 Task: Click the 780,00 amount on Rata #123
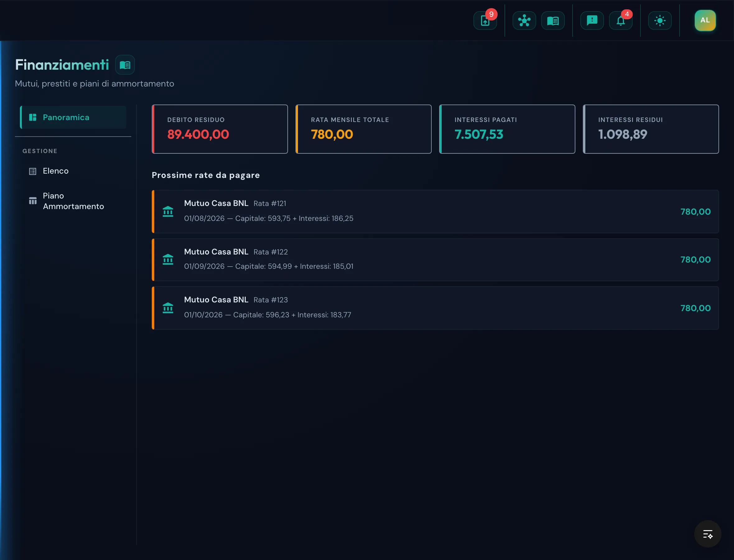[x=695, y=308]
